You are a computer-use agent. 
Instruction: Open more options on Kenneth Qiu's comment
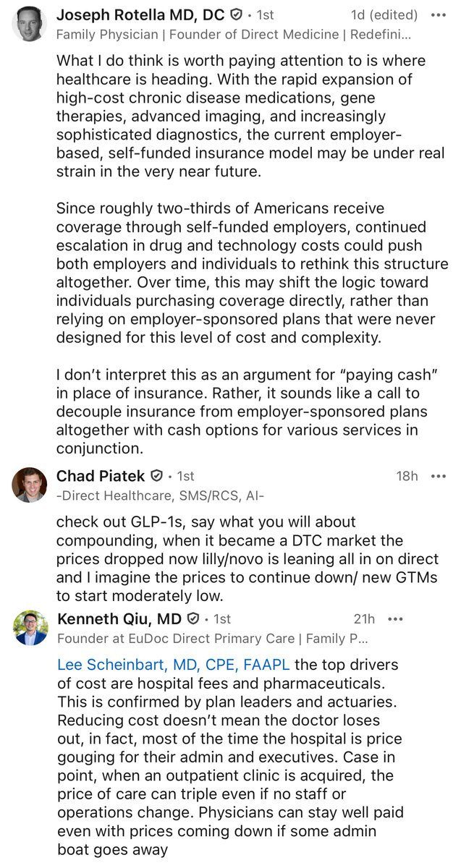(396, 619)
